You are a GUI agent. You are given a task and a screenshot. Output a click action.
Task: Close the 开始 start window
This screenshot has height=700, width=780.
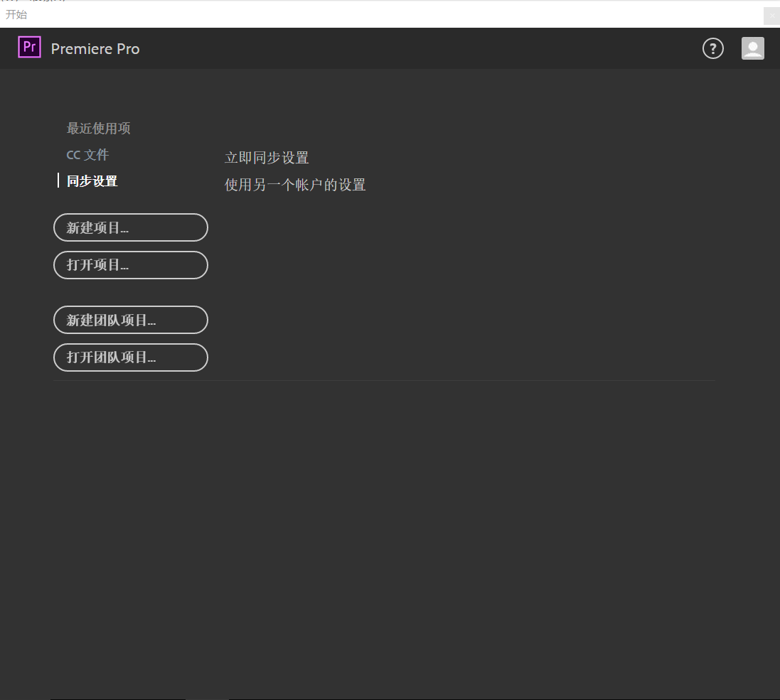(771, 15)
